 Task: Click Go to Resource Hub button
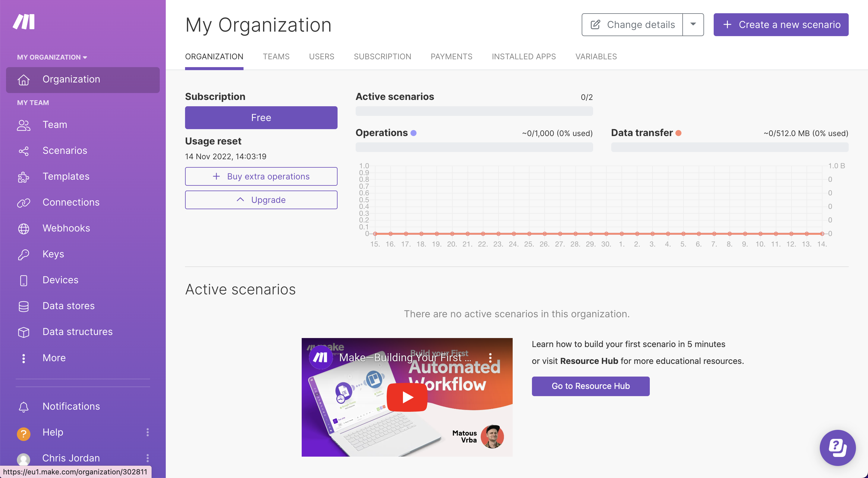pos(590,386)
